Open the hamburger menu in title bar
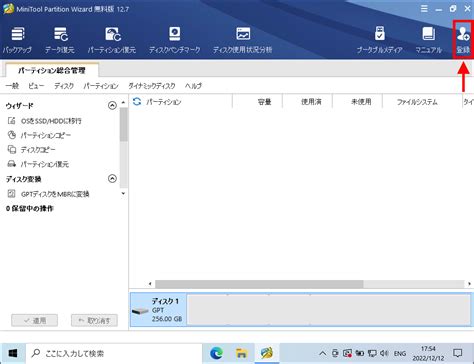 pos(424,9)
